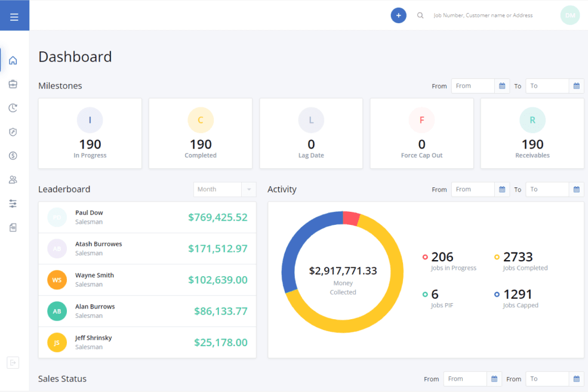588x392 pixels.
Task: Click the logout icon at sidebar bottom
Action: coord(13,362)
